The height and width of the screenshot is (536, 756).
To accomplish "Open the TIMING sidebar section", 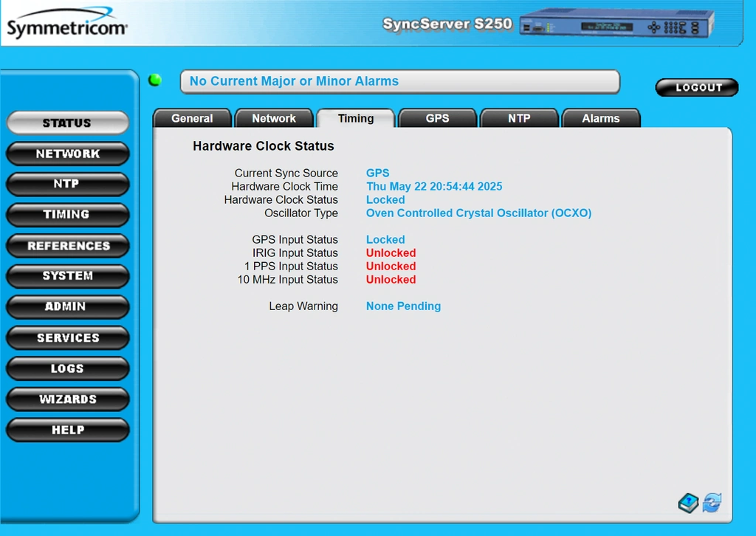I will [x=67, y=215].
